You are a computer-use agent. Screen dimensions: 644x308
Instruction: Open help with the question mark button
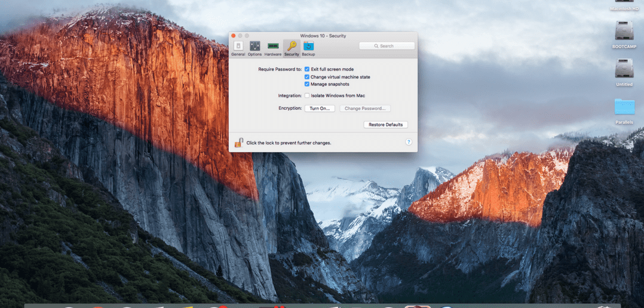point(408,142)
